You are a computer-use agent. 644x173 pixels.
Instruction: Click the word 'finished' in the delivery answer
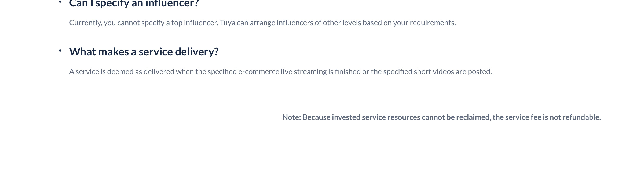click(347, 71)
